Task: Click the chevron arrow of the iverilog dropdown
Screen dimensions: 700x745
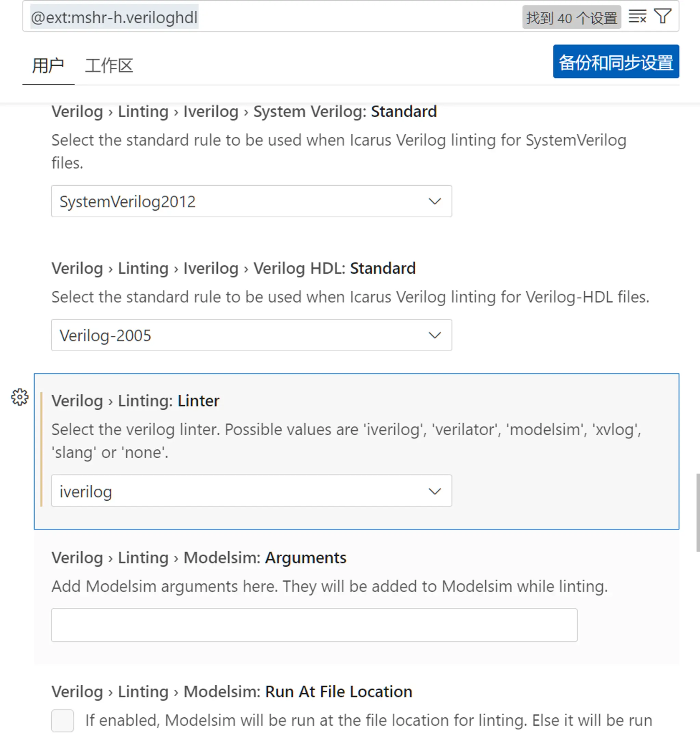Action: coord(434,491)
